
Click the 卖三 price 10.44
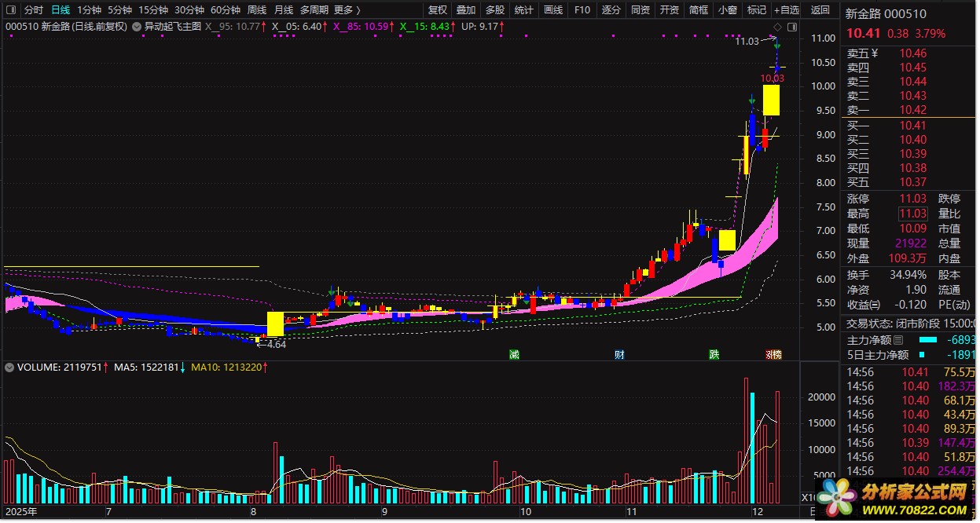(913, 82)
